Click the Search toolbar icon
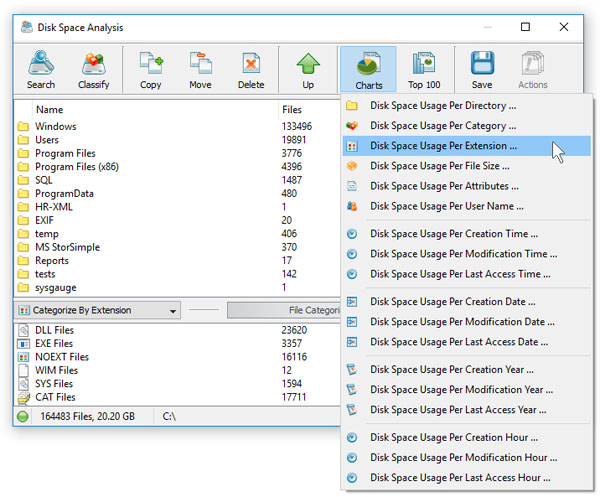 [x=41, y=70]
